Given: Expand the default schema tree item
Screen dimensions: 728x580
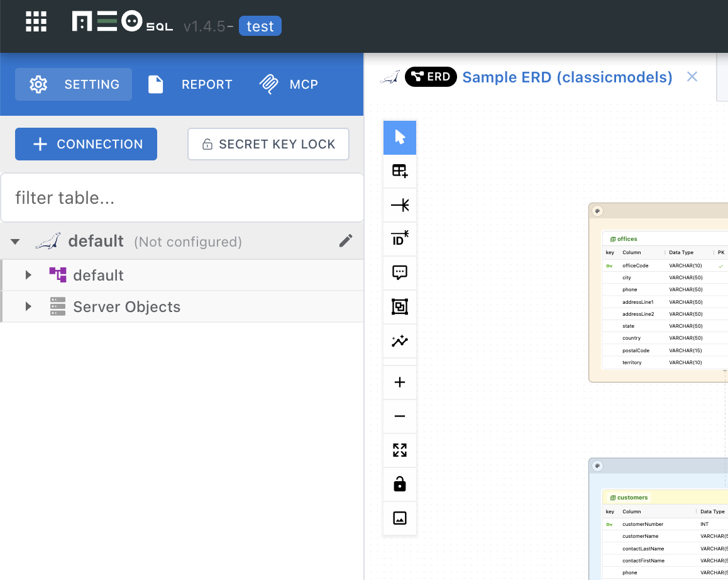Looking at the screenshot, I should [28, 275].
